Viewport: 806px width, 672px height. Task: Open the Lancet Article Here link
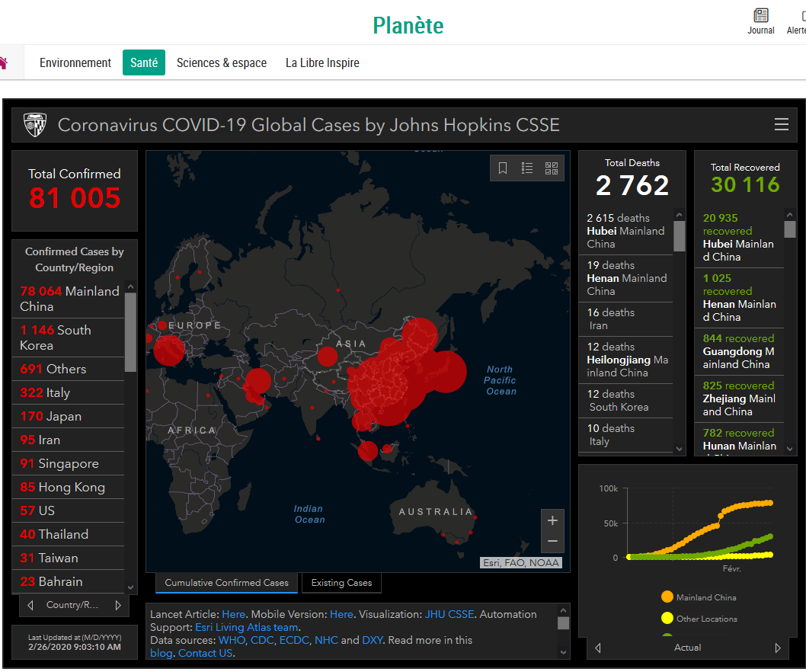coord(233,614)
